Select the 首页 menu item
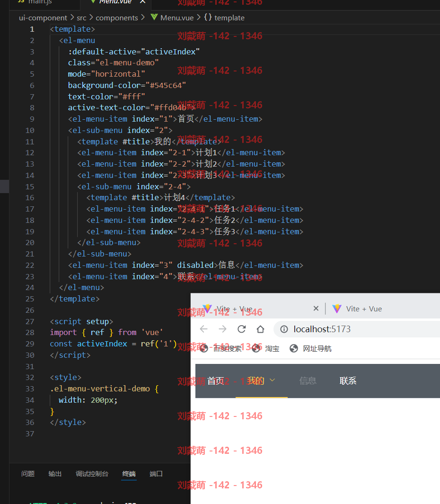 pyautogui.click(x=216, y=381)
